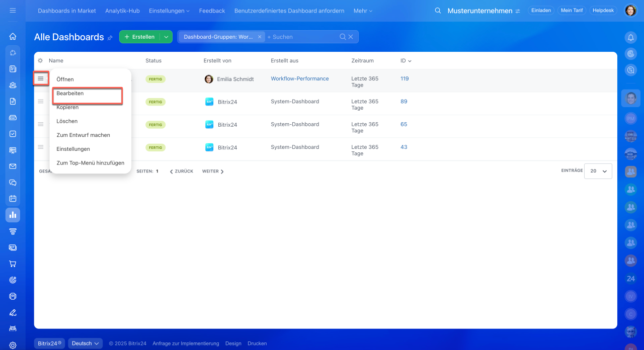Open the hamburger menu at top left
The image size is (644, 350).
coord(13,11)
